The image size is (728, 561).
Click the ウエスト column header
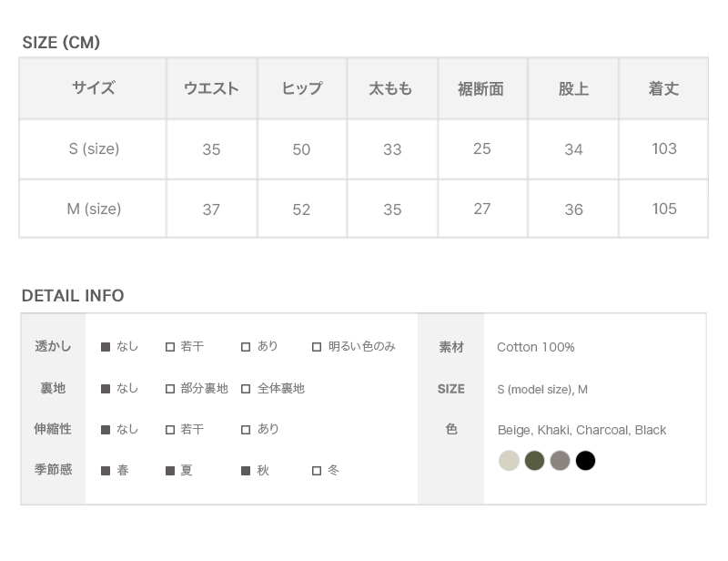point(211,88)
